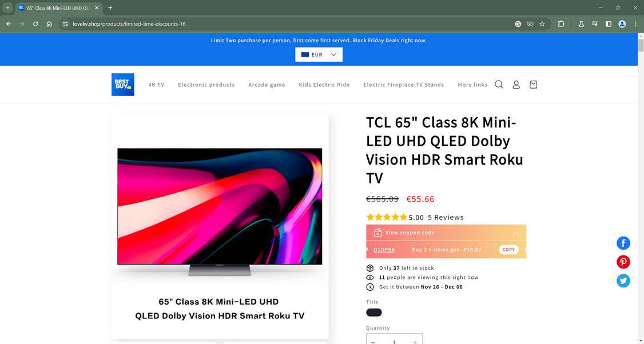Copy the coupon code with COPY button
Screen dimensions: 644x344
tap(508, 250)
